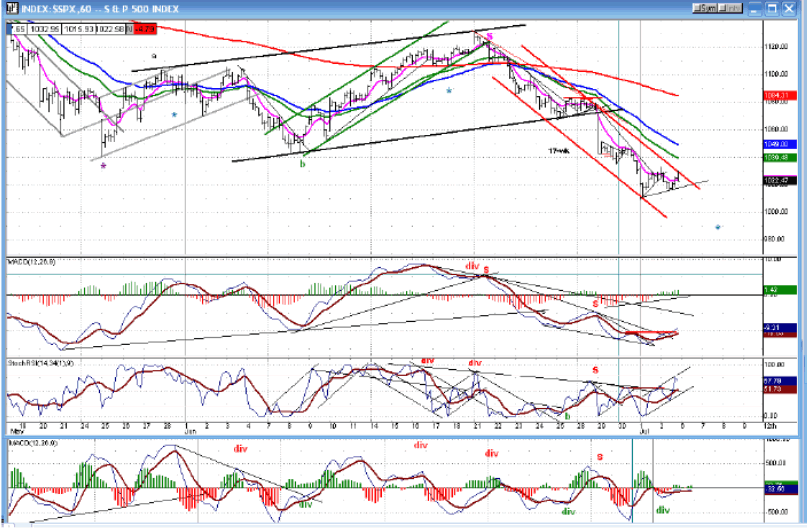Click the 1015.93 low value box
This screenshot has height=531, width=807.
point(78,29)
